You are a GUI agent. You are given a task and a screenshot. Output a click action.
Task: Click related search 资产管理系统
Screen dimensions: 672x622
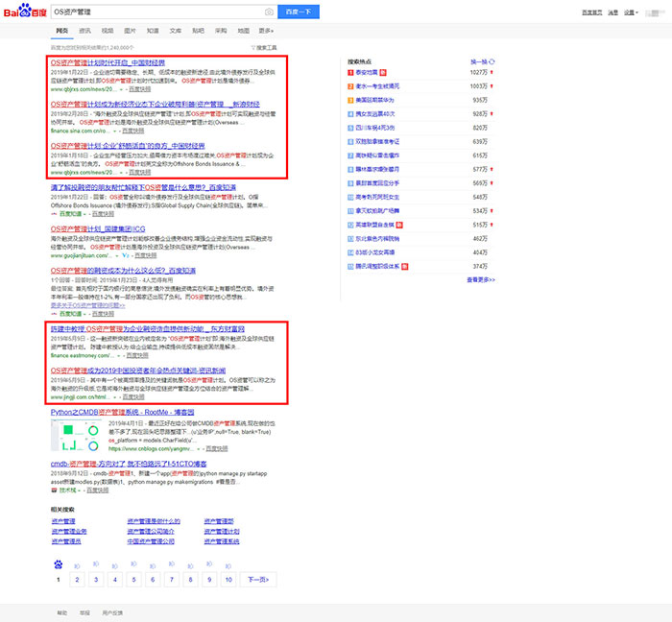pos(222,541)
